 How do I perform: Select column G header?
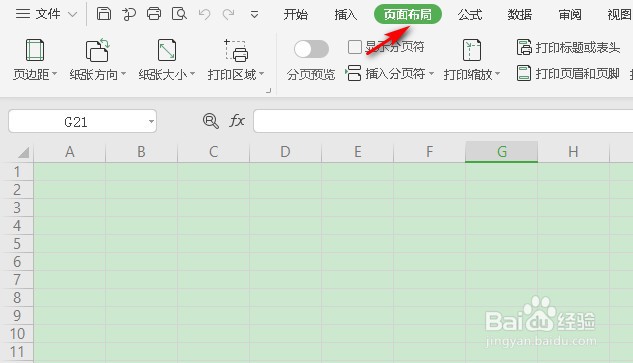(x=501, y=152)
